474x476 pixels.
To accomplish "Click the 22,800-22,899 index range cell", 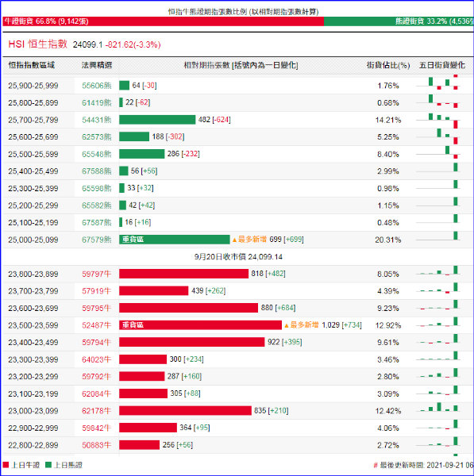I will point(33,445).
